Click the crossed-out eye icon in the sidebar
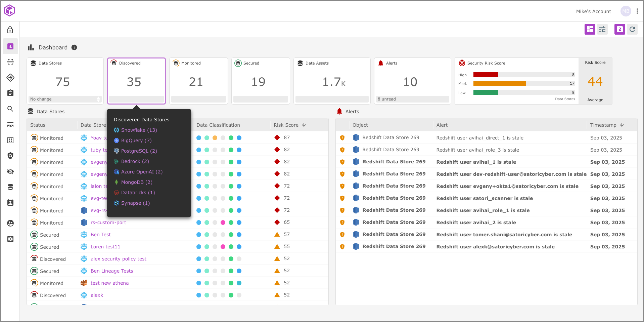 pos(10,172)
